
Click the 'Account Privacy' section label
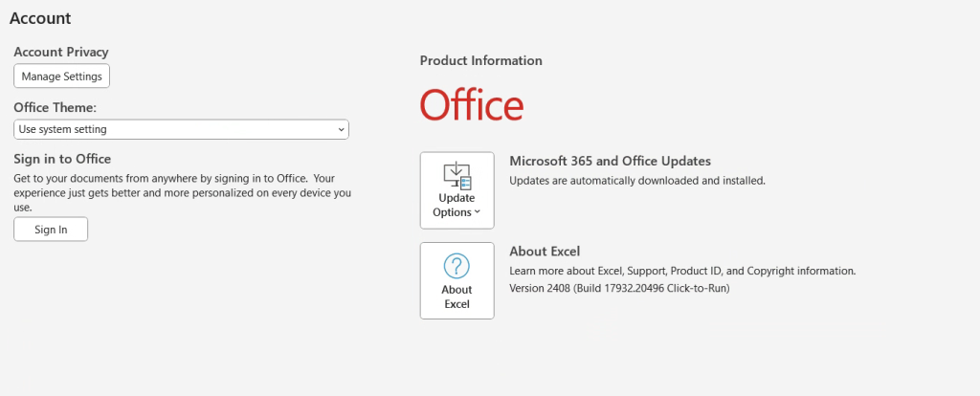pyautogui.click(x=61, y=52)
